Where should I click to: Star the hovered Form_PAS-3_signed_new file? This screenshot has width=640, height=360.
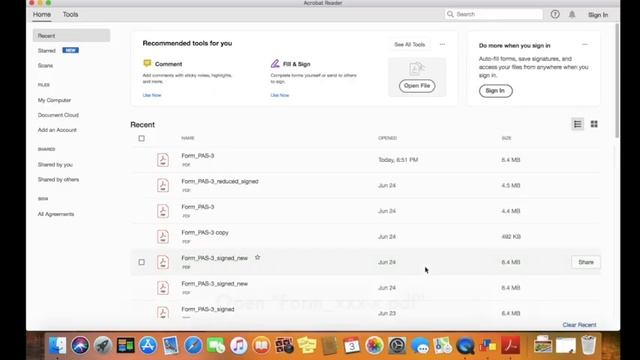click(258, 258)
